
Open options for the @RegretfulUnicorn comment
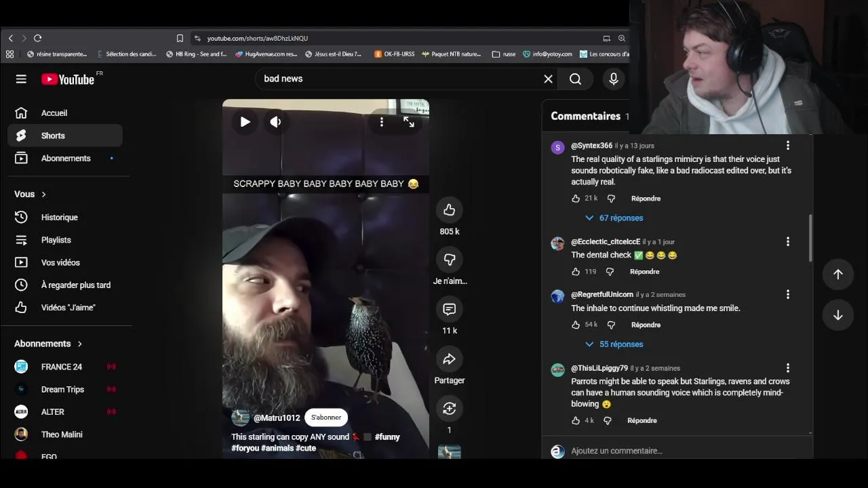787,295
